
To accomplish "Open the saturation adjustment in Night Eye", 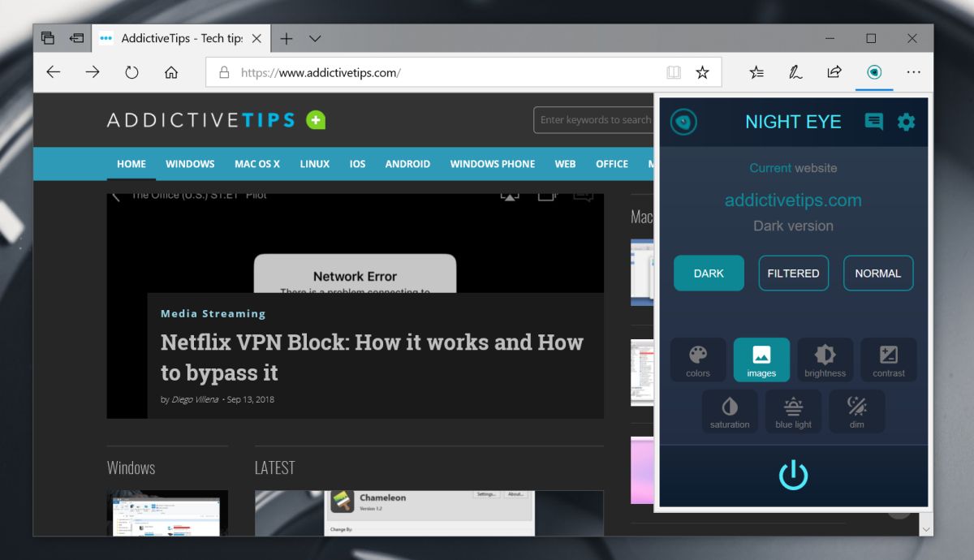I will 730,411.
